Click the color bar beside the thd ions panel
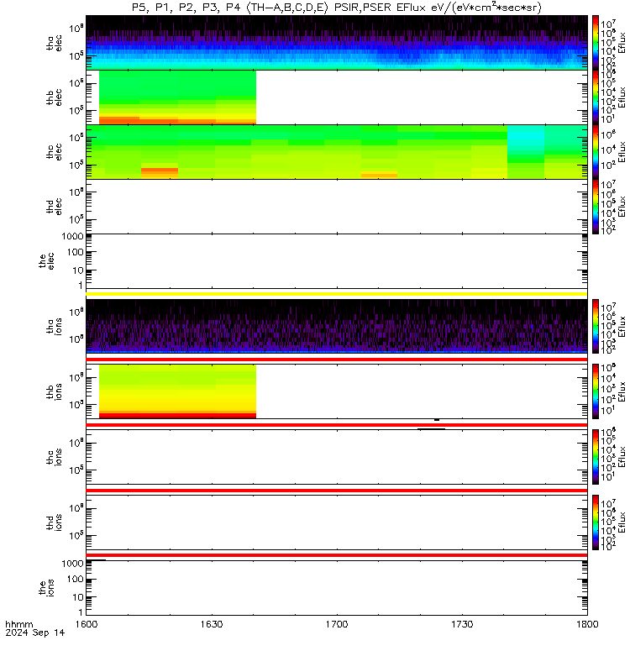This screenshot has height=672, width=630. pos(596,522)
